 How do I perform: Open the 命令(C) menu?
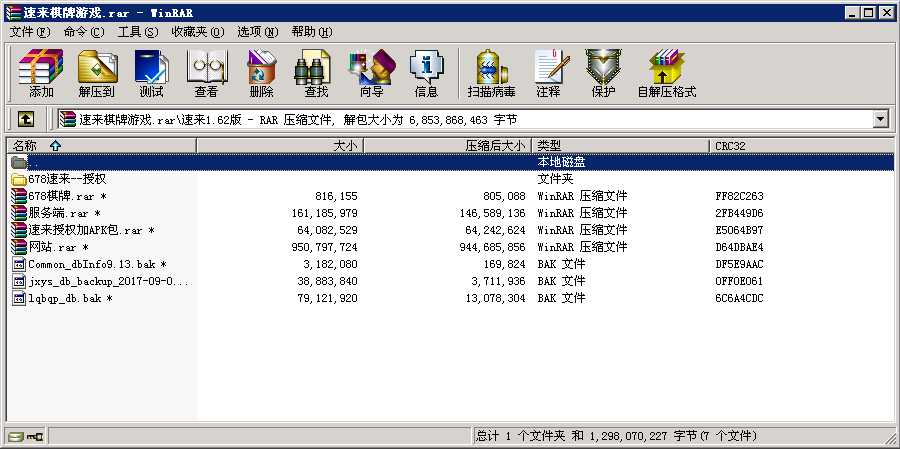[84, 32]
